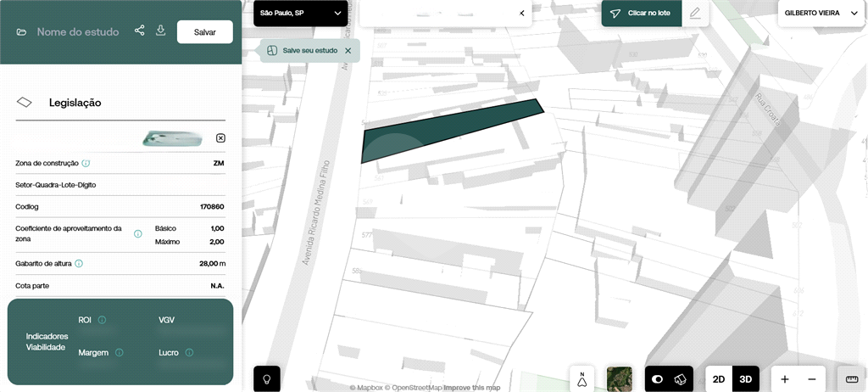The image size is (868, 392).
Task: Toggle the 3D buildings display mode
Action: coord(681,379)
